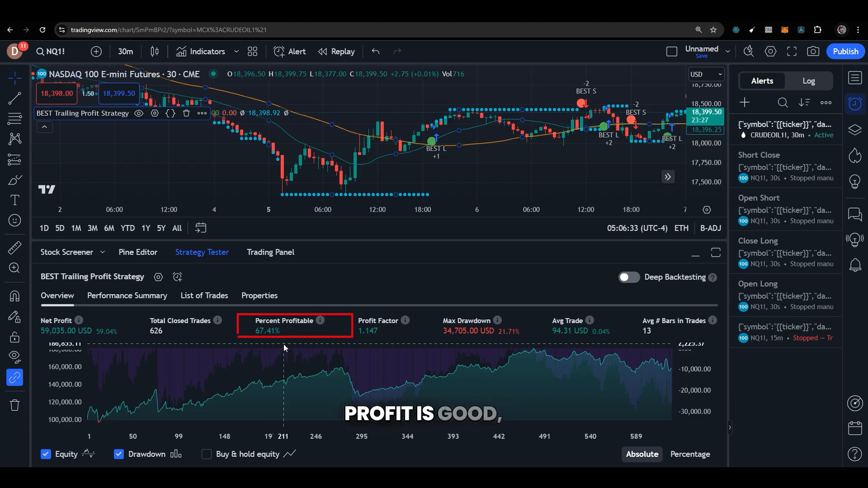The image size is (868, 488).
Task: Open the Properties tab
Action: click(x=259, y=296)
